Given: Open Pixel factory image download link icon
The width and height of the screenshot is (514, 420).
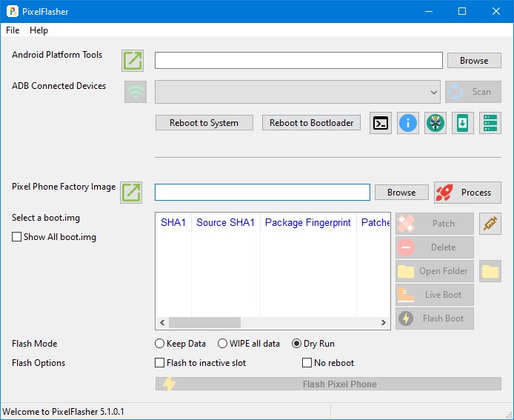Looking at the screenshot, I should coord(131,193).
